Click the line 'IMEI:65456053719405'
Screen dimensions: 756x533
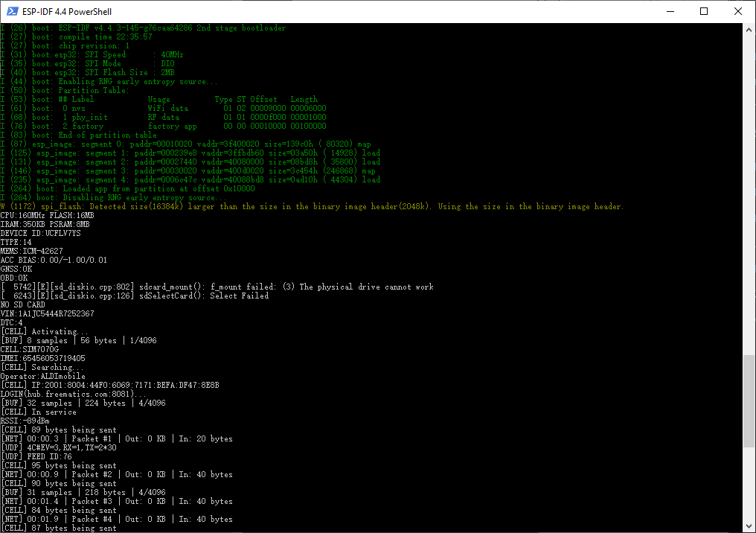pyautogui.click(x=43, y=358)
